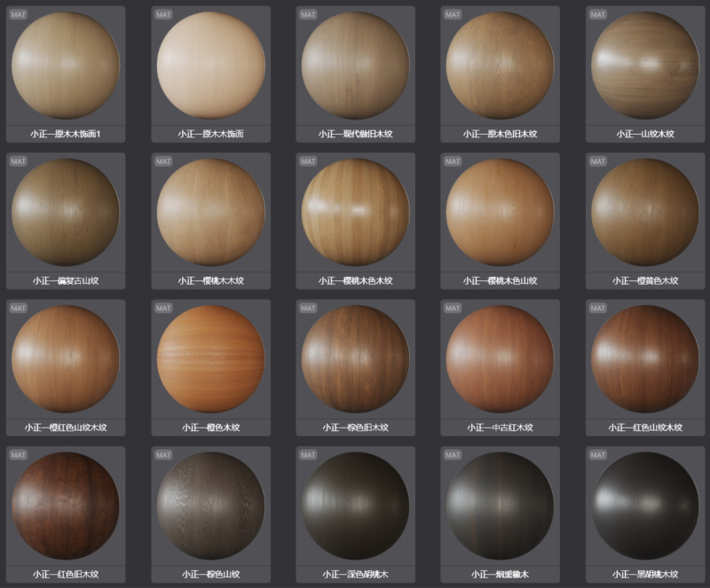Select the 小正—樱桃木木纹 material sphere
The image size is (710, 588).
tap(211, 212)
